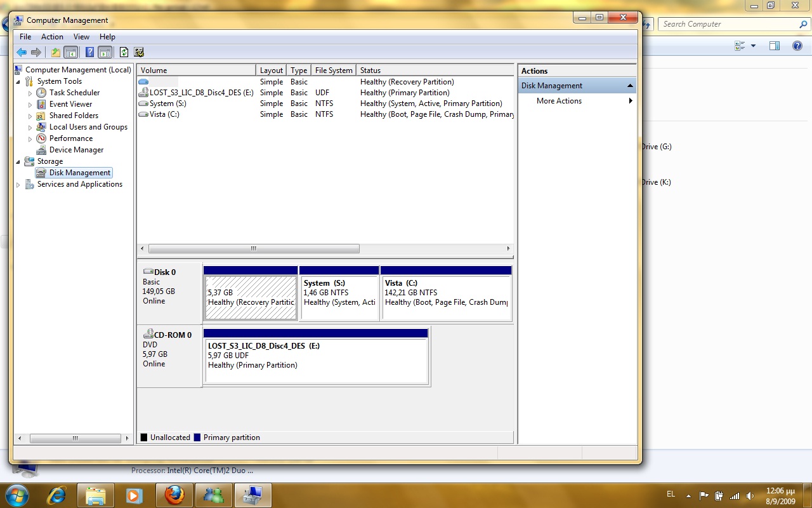Open the Action menu
Screen dimensions: 812x508
52,37
